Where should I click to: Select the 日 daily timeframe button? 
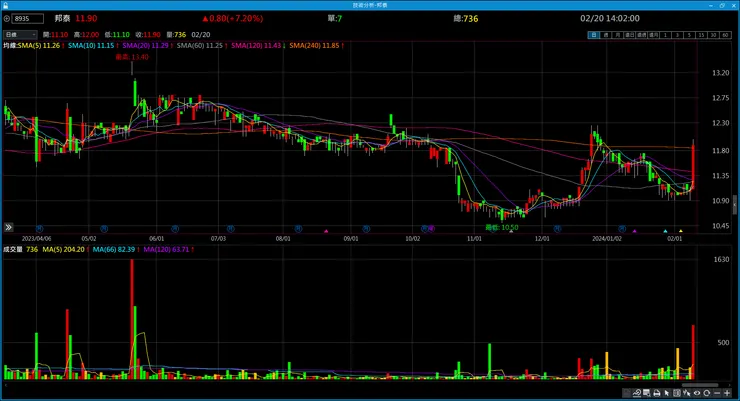pyautogui.click(x=594, y=35)
